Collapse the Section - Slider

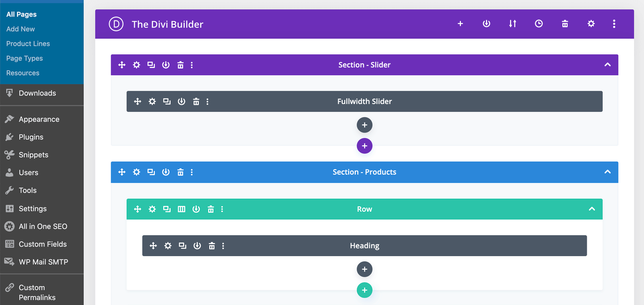click(x=607, y=65)
